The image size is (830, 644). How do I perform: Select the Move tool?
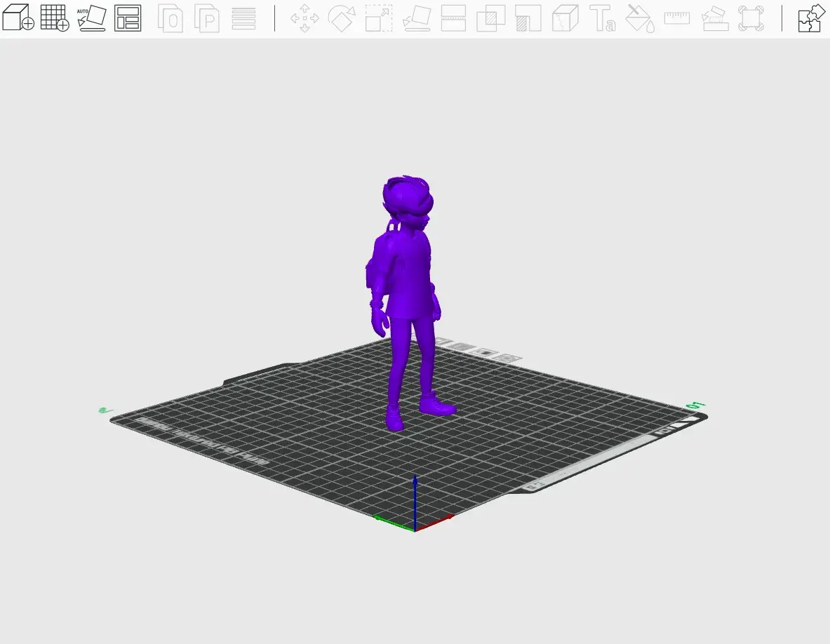click(304, 18)
